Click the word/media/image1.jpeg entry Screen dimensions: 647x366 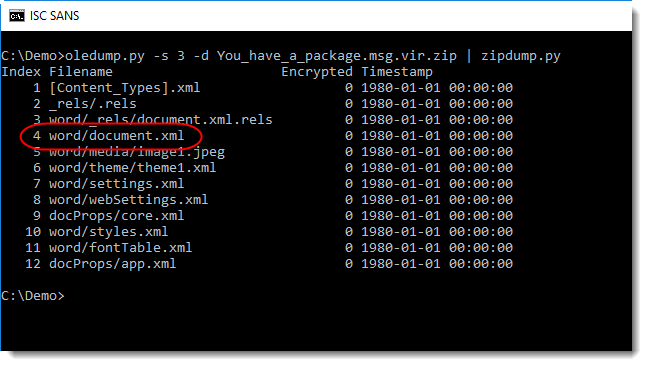(x=137, y=152)
